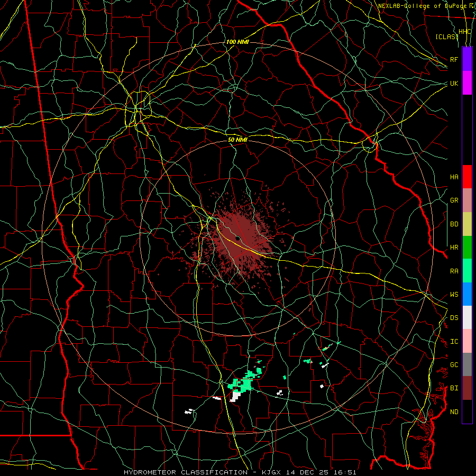This screenshot has width=476, height=476.
Task: Click the WS blue legend swatch
Action: (x=467, y=294)
